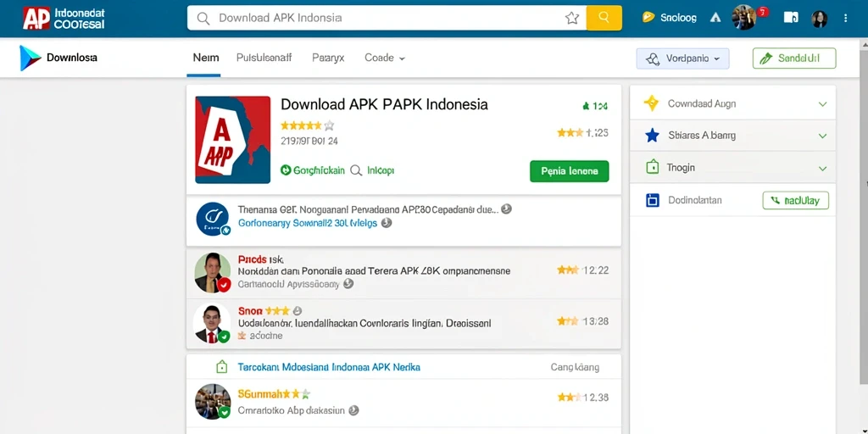Click the '12.38' rating in SGunmah row
868x434 pixels.
(x=595, y=398)
